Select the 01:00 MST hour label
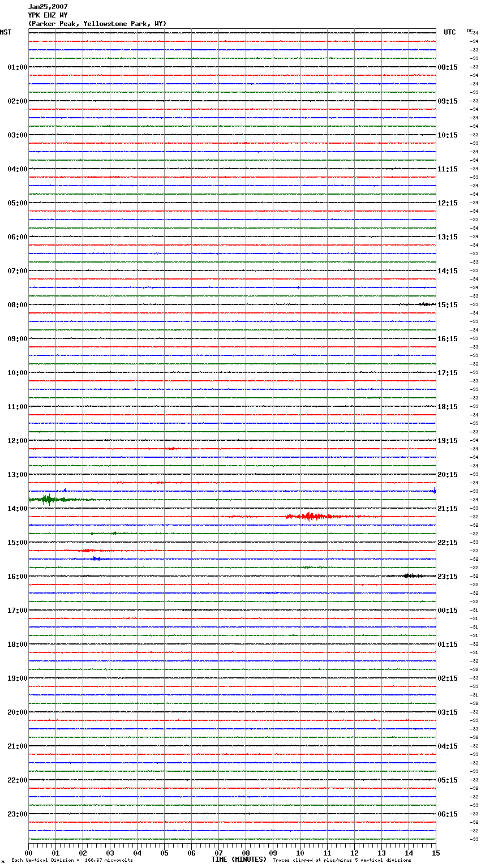The width and height of the screenshot is (481, 868). tap(17, 67)
